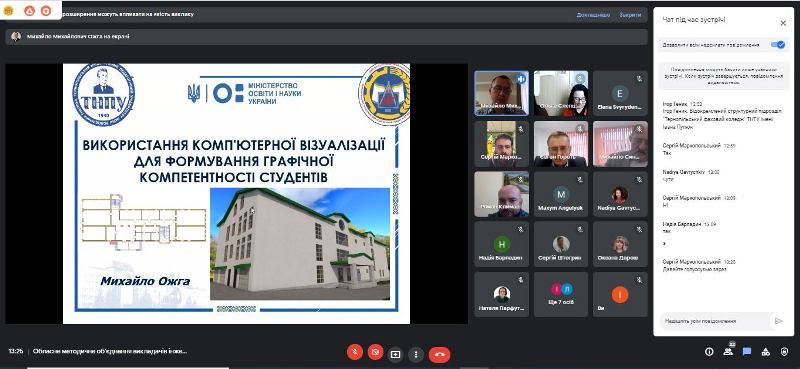Select the Оксана Дорош participant tile

coord(620,244)
